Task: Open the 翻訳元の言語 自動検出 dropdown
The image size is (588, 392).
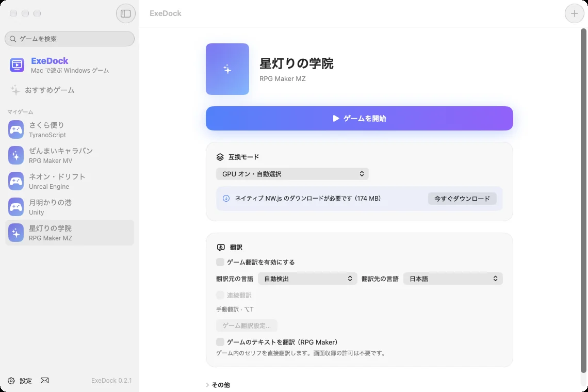Action: tap(307, 279)
